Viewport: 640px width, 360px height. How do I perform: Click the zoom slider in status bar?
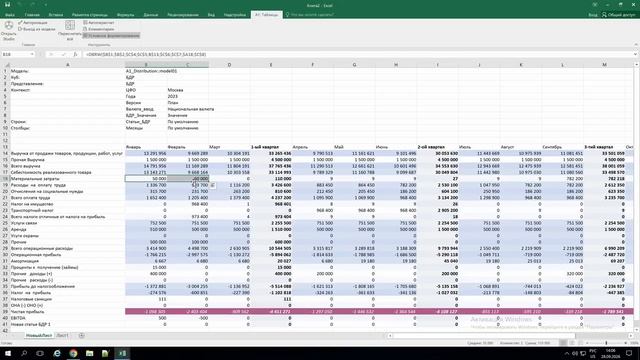tap(606, 343)
